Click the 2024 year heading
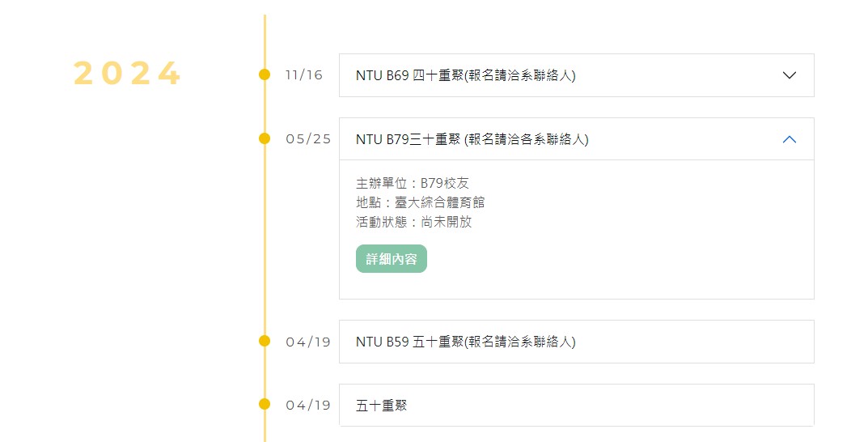Screen dimensions: 868x442 (127, 73)
